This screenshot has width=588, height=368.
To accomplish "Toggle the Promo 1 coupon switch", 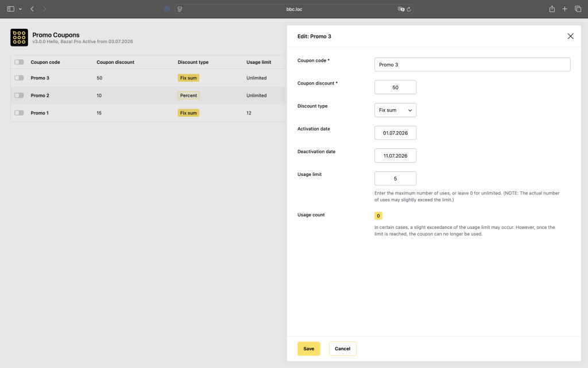I will pos(19,113).
